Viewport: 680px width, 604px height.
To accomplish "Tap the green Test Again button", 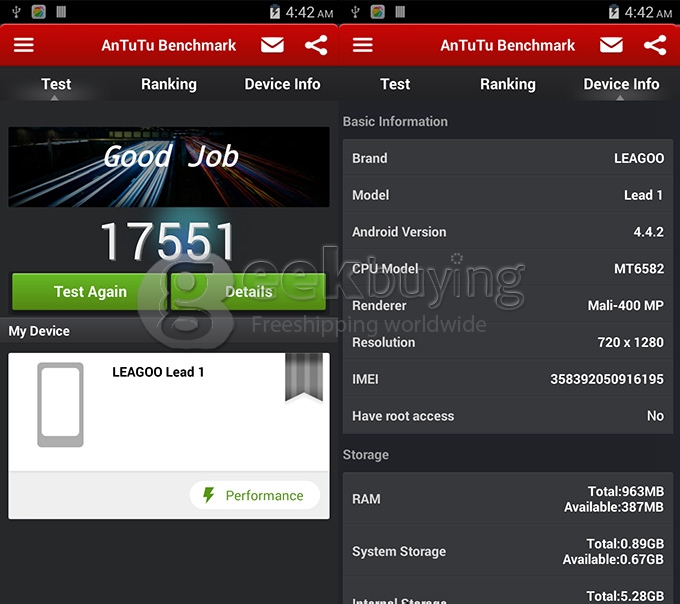I will [89, 291].
